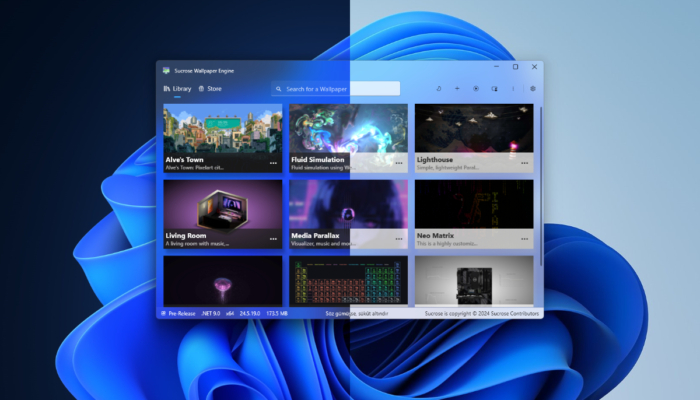This screenshot has width=700, height=400.
Task: Toggle the dark theme moon icon
Action: (438, 88)
